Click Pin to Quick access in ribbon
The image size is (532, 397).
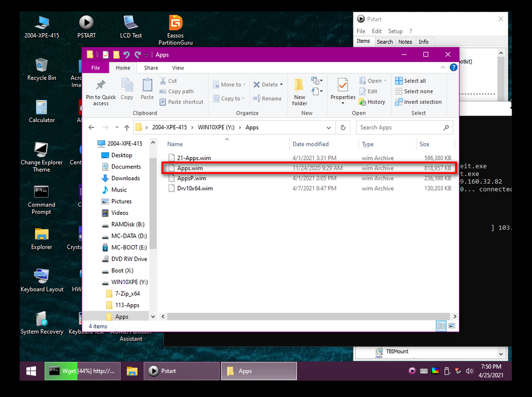pyautogui.click(x=101, y=92)
